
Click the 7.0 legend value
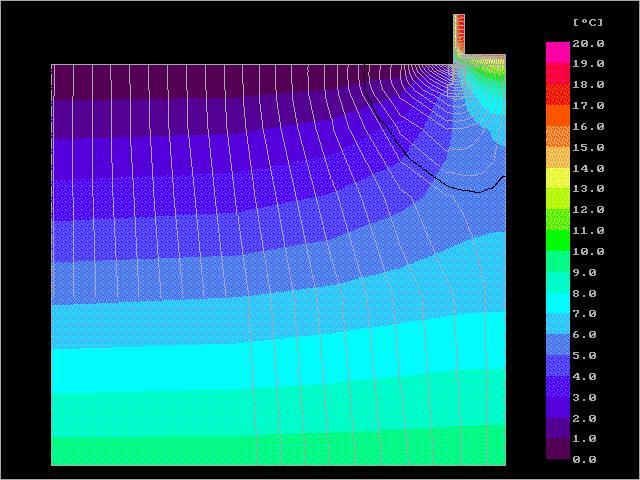click(584, 314)
